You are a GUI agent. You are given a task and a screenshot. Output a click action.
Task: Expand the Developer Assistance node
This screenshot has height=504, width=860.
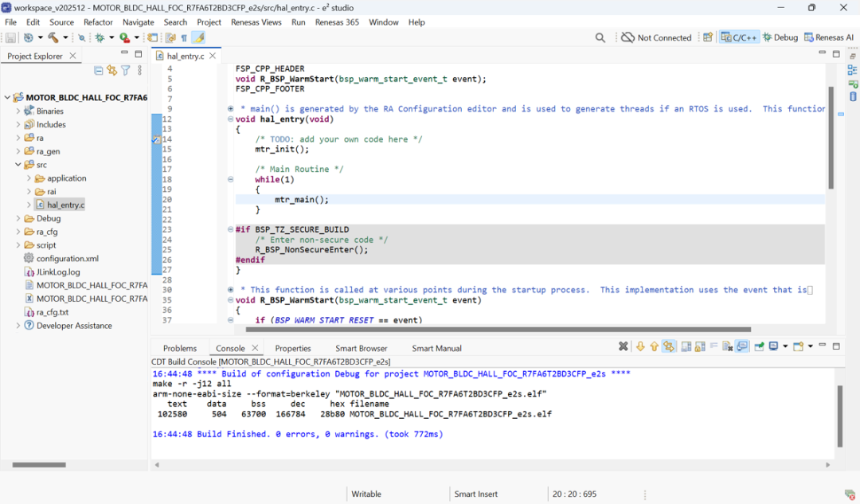(18, 325)
